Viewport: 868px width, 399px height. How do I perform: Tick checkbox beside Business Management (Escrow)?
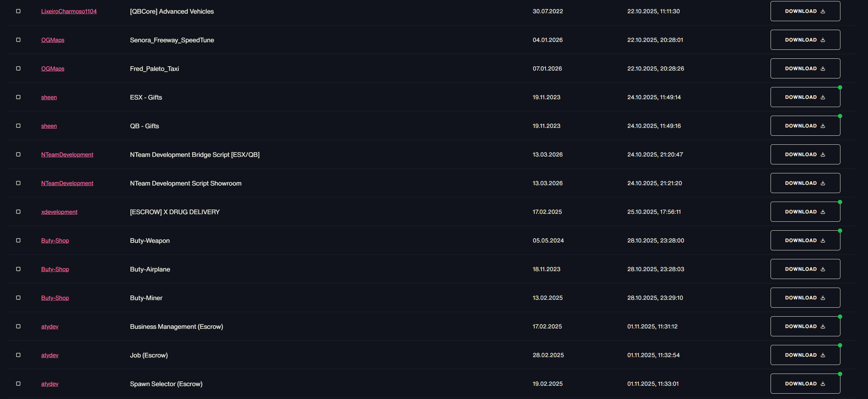point(18,326)
